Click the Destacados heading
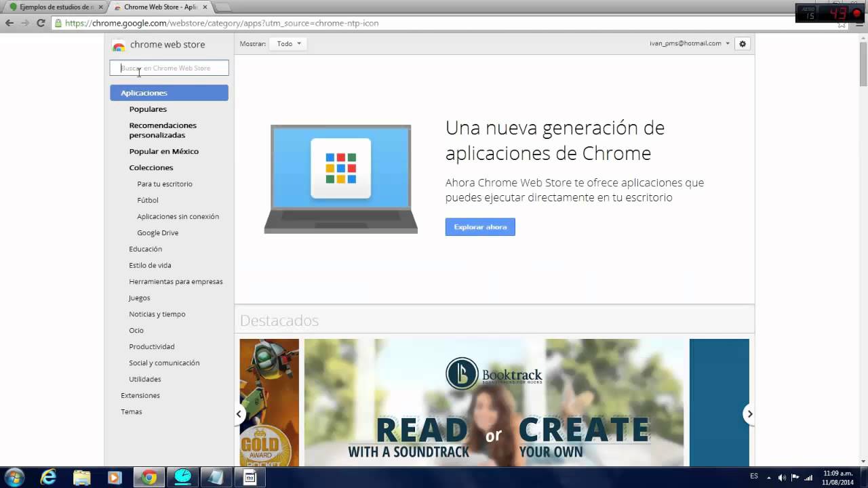Screen dimensions: 868x488 279,321
